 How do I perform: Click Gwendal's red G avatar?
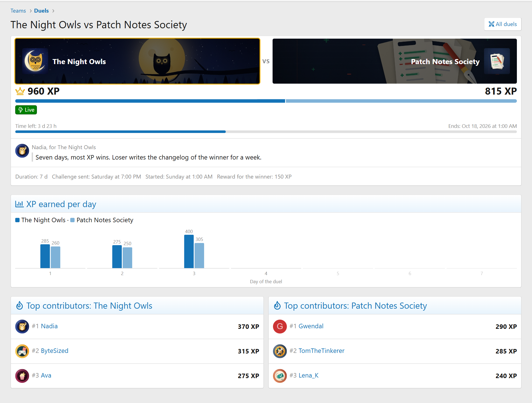[x=280, y=327]
